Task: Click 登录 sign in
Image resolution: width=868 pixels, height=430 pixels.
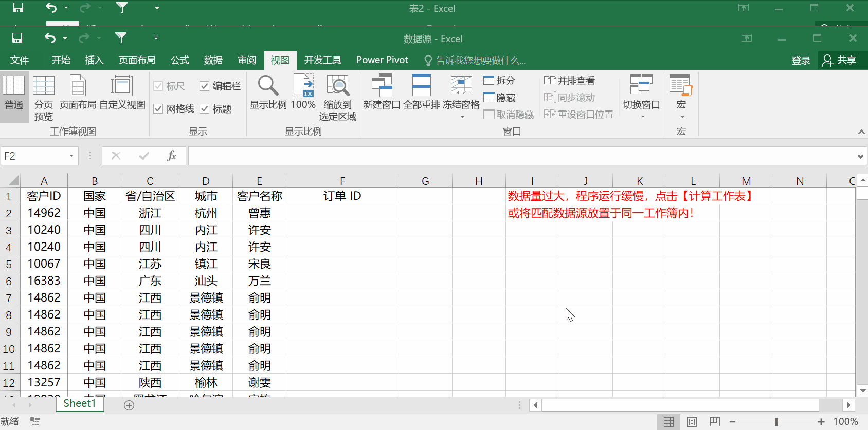Action: 801,61
